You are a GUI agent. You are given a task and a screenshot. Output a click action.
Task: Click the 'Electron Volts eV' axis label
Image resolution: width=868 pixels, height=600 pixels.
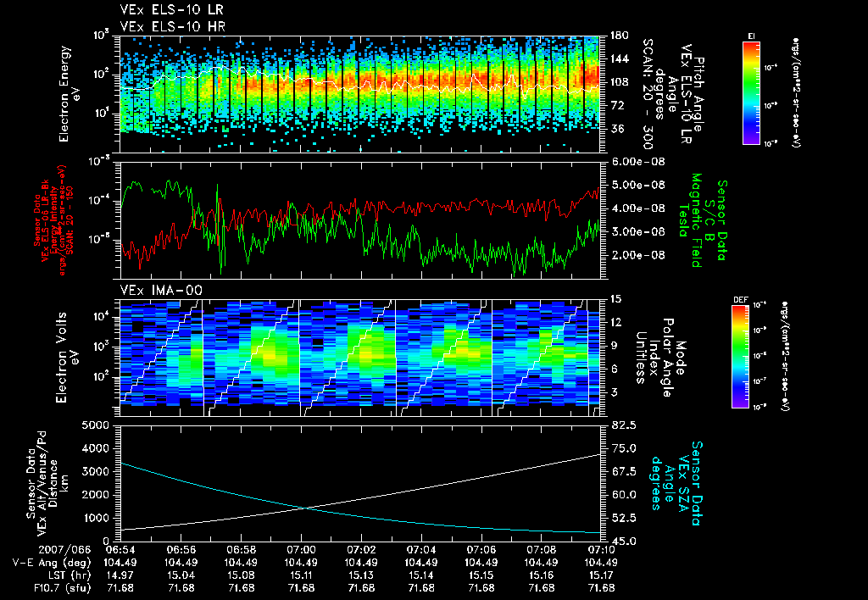click(x=66, y=358)
